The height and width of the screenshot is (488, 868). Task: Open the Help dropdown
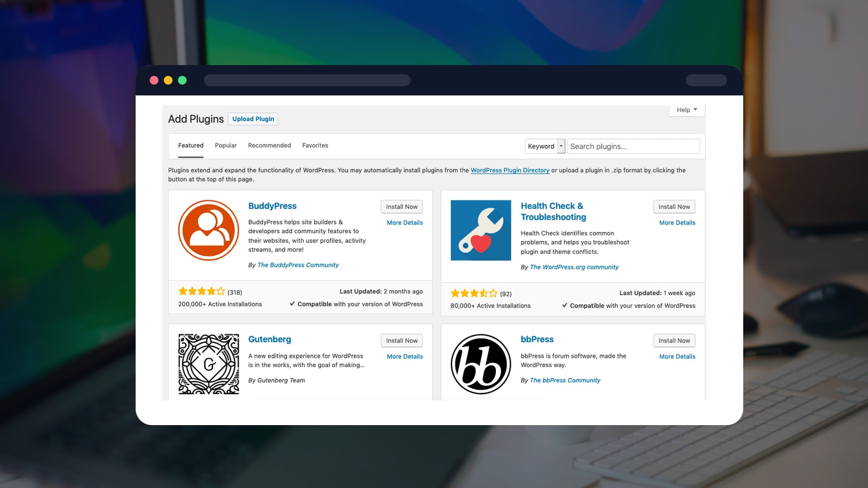(686, 110)
